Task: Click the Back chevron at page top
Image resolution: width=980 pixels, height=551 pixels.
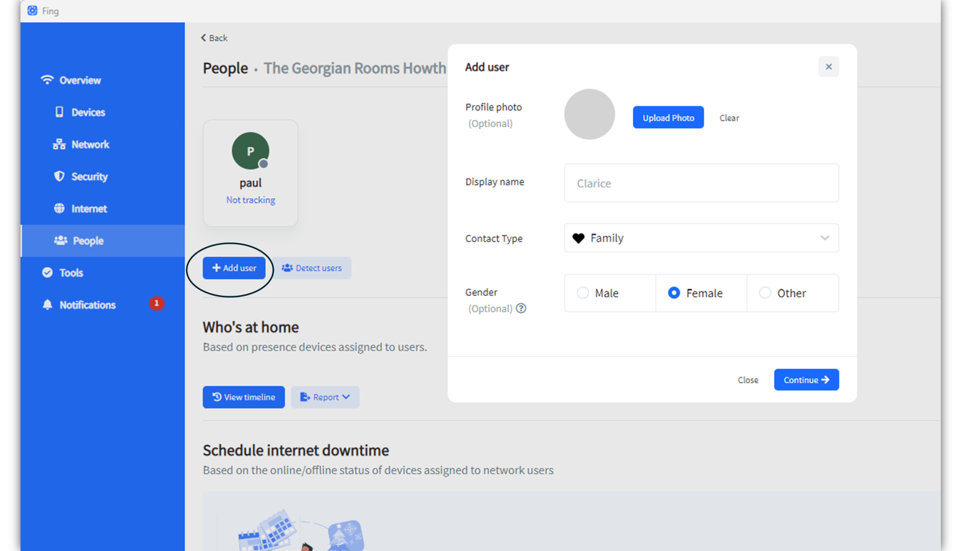Action: click(203, 38)
